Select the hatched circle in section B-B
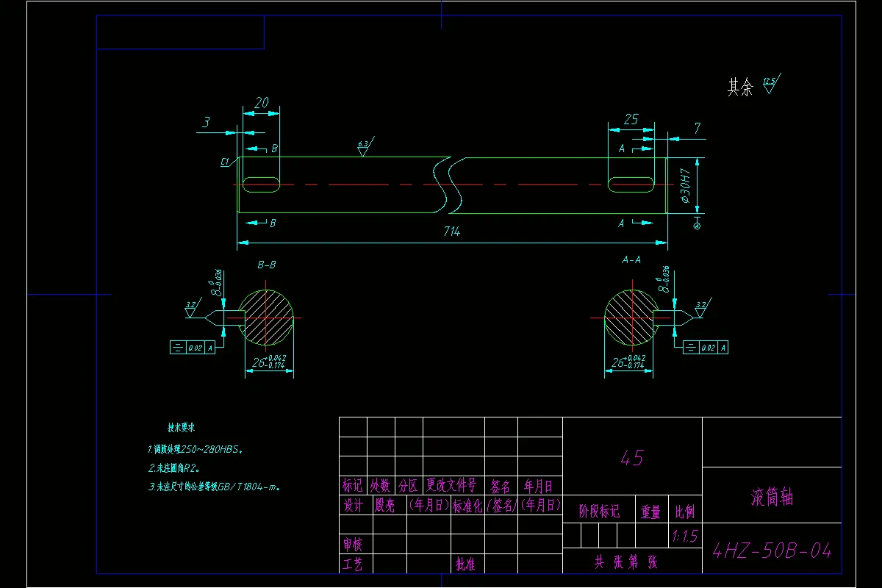This screenshot has height=588, width=882. [265, 318]
